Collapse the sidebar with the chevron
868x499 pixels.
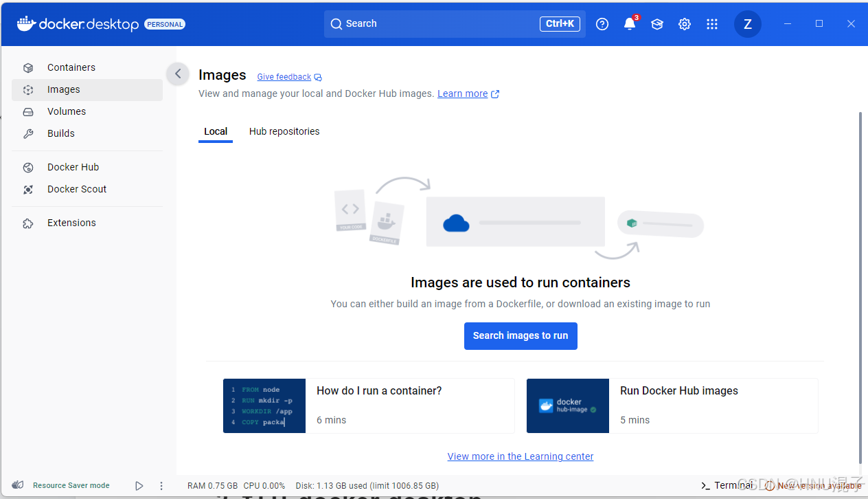178,74
